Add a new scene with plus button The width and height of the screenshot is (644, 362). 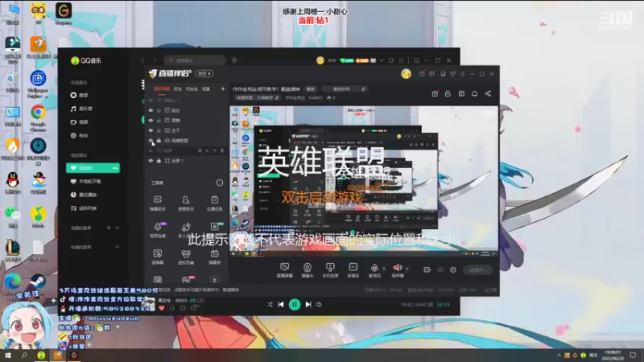pyautogui.click(x=223, y=88)
